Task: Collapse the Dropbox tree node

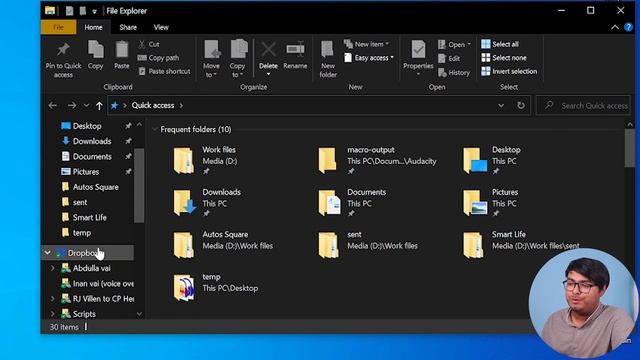Action: pos(48,253)
